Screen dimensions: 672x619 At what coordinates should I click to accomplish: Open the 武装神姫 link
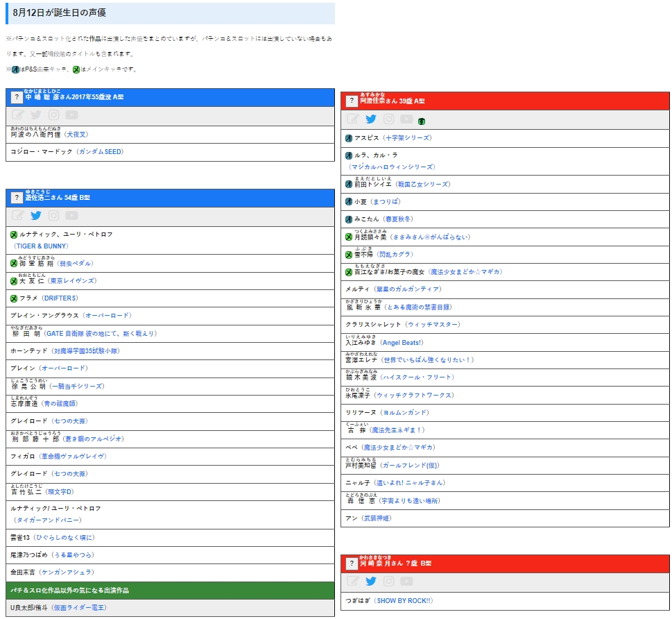coord(377,518)
